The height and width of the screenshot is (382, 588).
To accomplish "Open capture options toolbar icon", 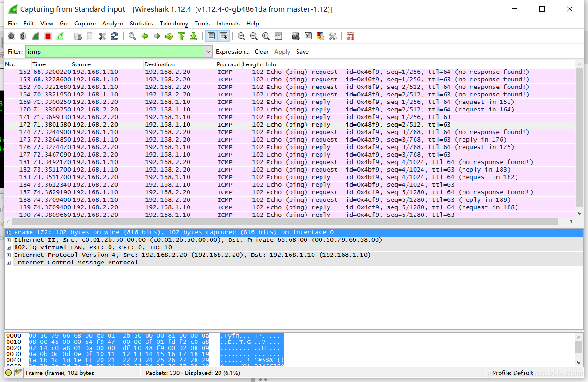I will (x=24, y=36).
